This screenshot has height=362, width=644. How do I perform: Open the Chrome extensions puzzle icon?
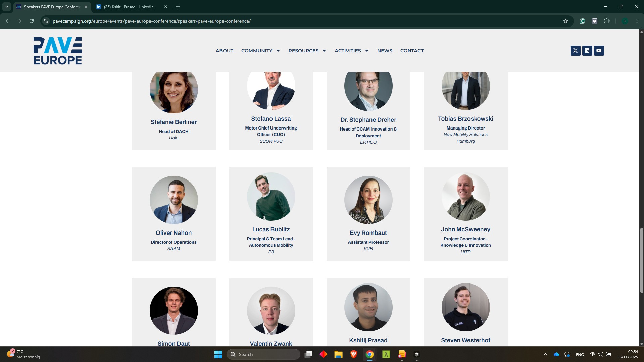coord(607,21)
